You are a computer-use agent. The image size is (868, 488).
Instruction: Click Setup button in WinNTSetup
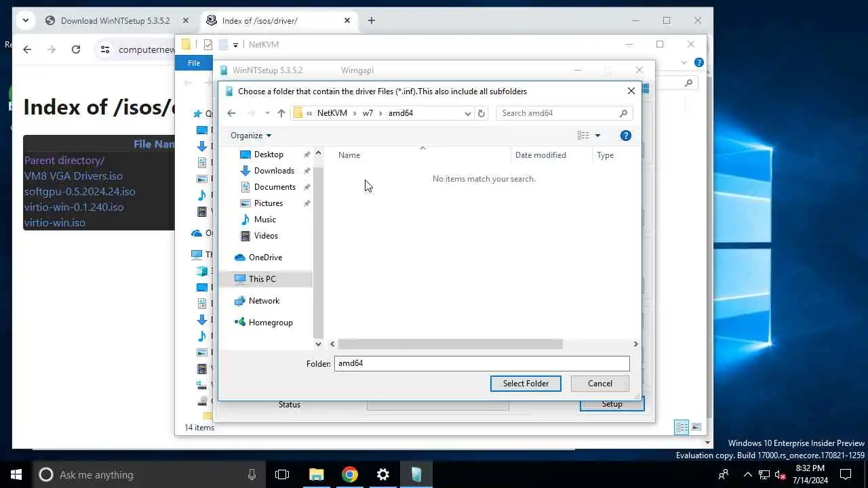(x=612, y=404)
